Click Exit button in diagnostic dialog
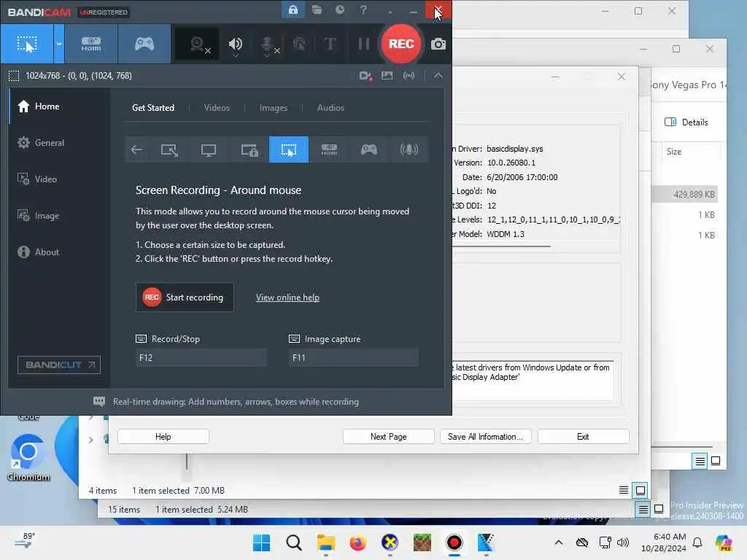 click(583, 437)
